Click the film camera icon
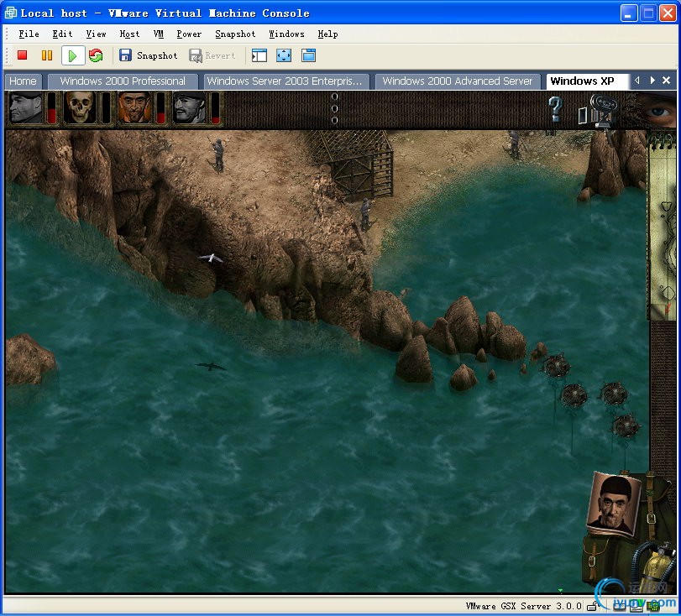This screenshot has height=616, width=681. [604, 111]
